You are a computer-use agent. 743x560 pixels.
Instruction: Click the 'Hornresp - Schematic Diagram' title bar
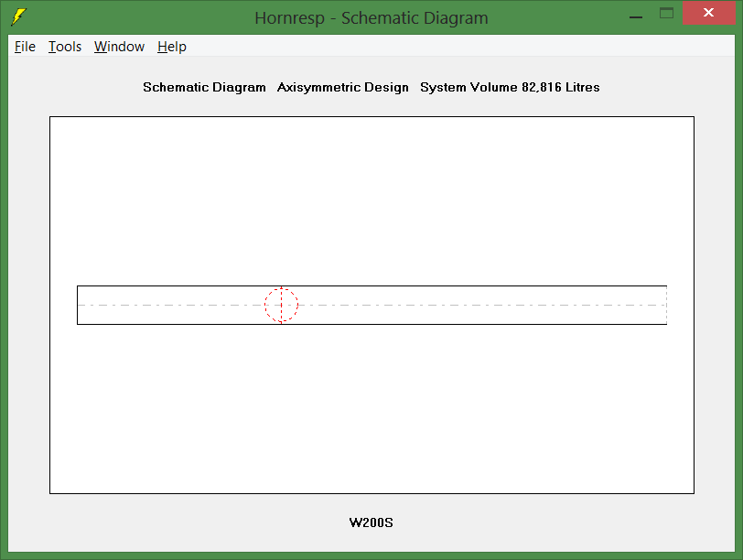371,18
